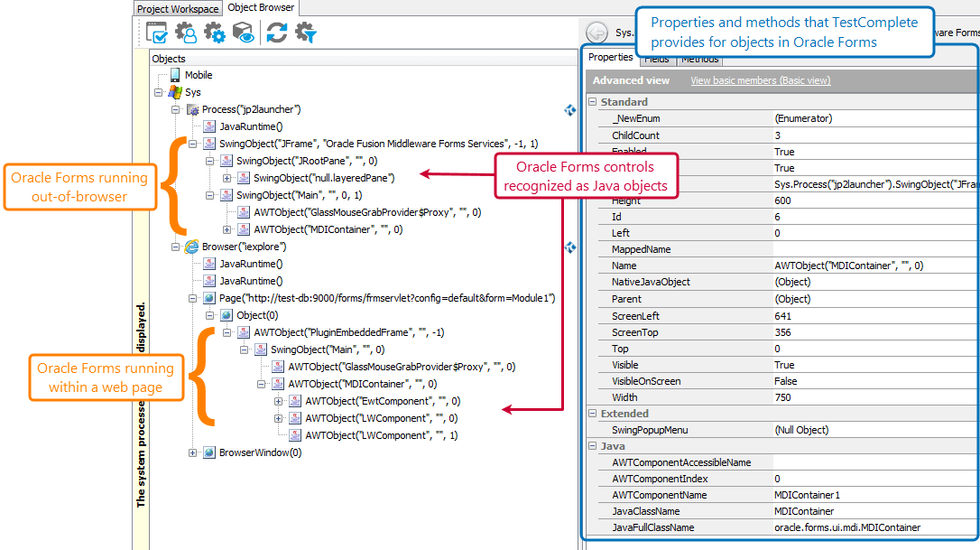
Task: Click the window-with-checkmark toolbar icon
Action: 156,33
